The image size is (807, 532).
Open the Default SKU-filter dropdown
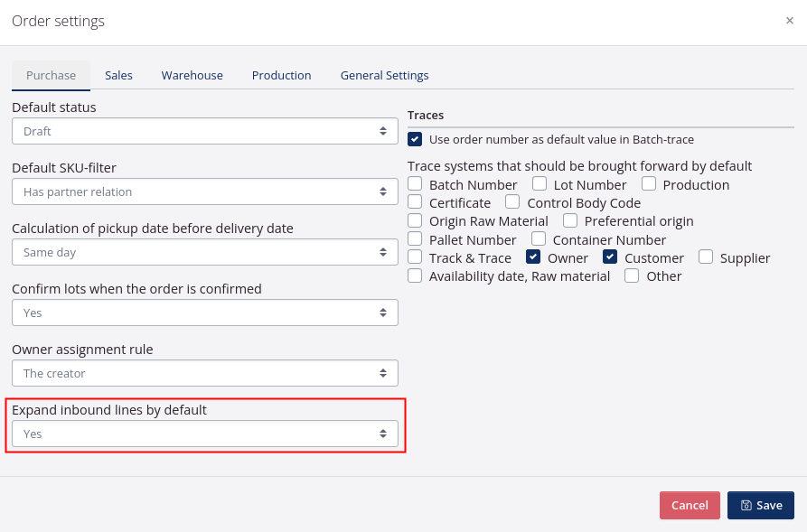(x=204, y=191)
